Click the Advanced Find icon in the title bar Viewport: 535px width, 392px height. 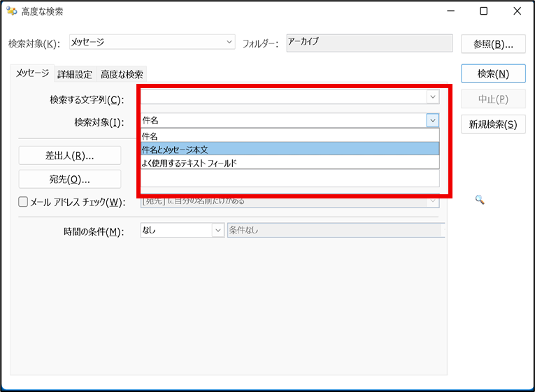[12, 11]
